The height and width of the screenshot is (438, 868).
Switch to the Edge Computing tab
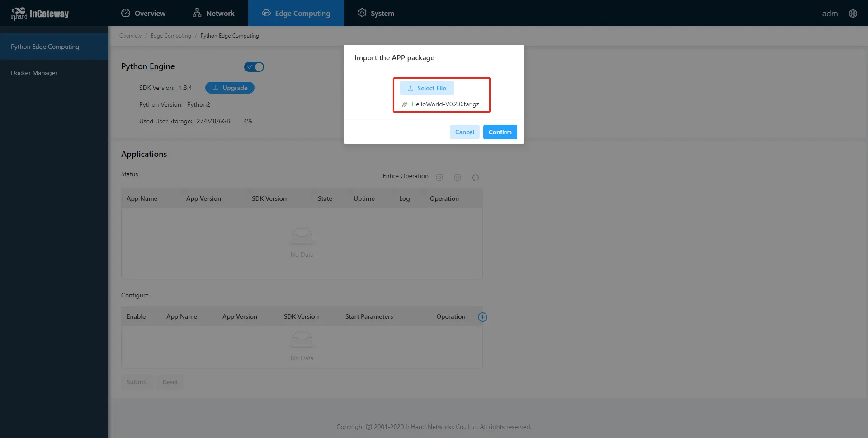point(296,13)
